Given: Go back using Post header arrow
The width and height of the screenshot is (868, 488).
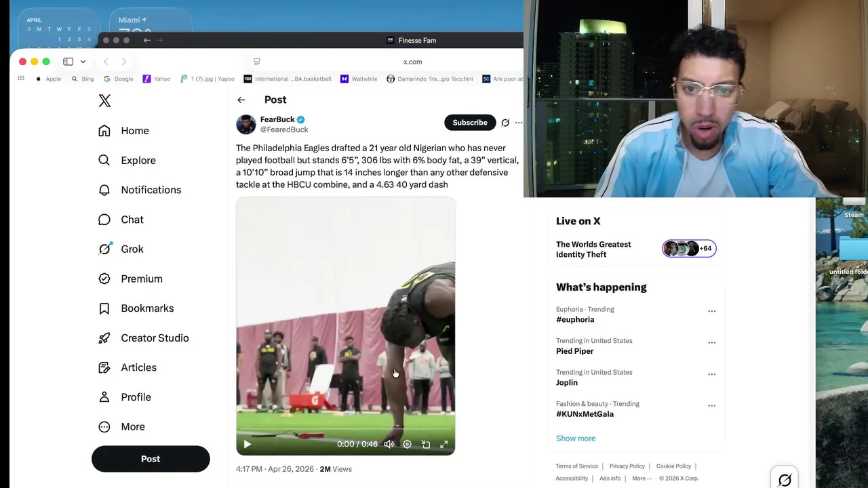Looking at the screenshot, I should (241, 100).
